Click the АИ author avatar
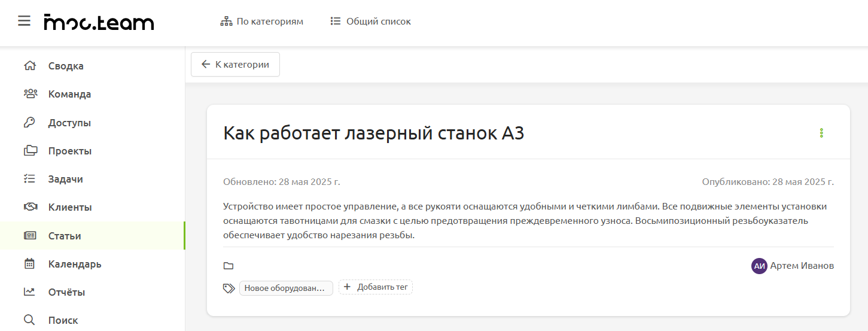The image size is (868, 331). 759,266
